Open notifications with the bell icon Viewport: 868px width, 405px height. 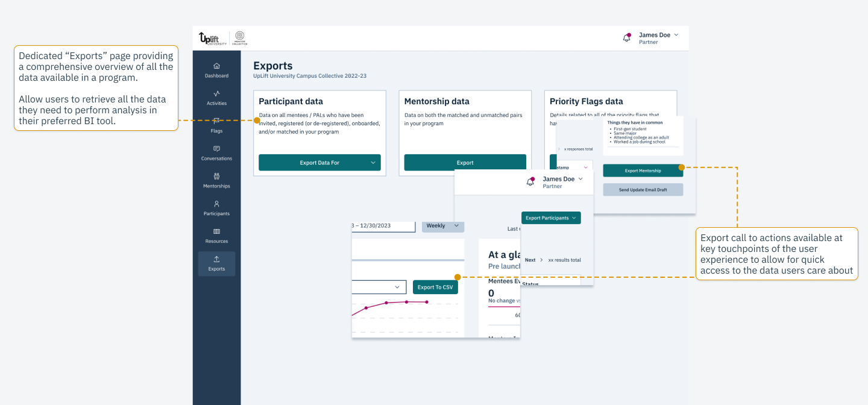(626, 36)
